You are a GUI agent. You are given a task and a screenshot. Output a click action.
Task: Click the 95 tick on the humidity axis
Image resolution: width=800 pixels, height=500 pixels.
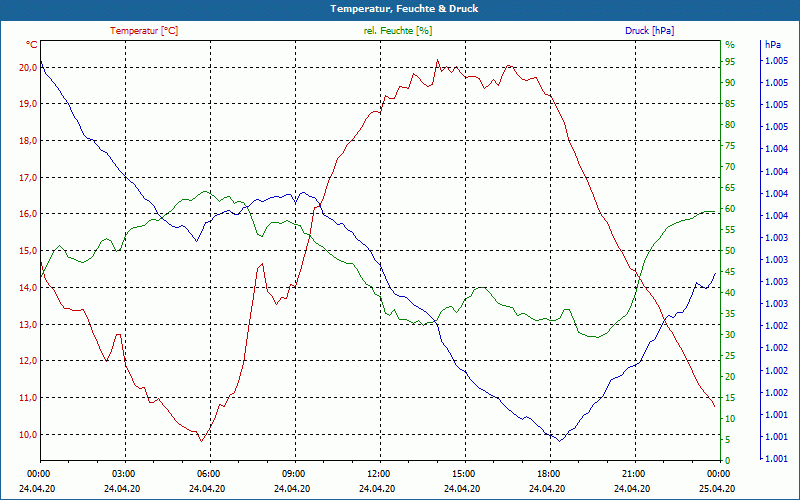tap(730, 62)
